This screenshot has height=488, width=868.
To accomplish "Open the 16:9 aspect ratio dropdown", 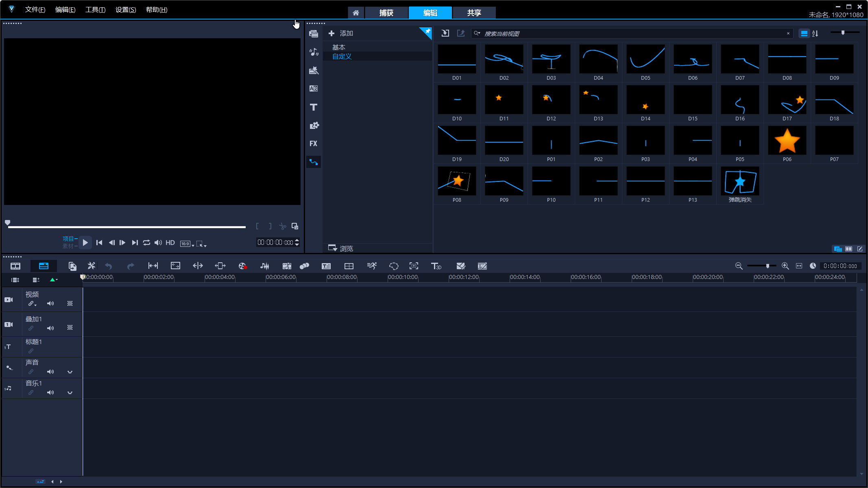I will [x=187, y=244].
